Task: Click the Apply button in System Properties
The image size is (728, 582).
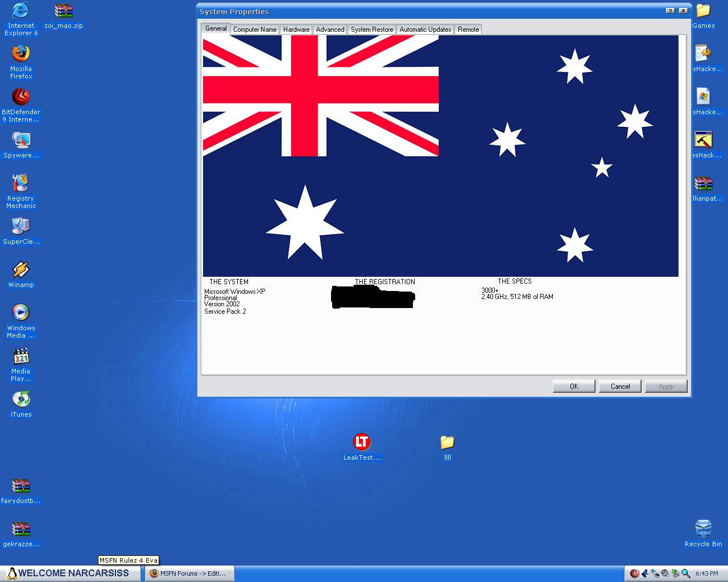Action: tap(666, 386)
